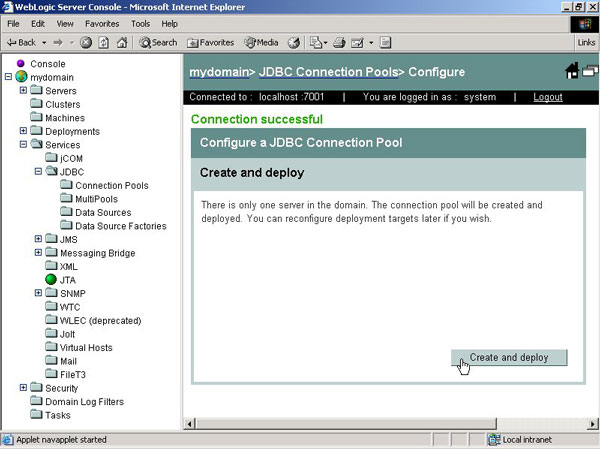
Task: Select WLEC (deprecated) in the tree
Action: coord(100,321)
